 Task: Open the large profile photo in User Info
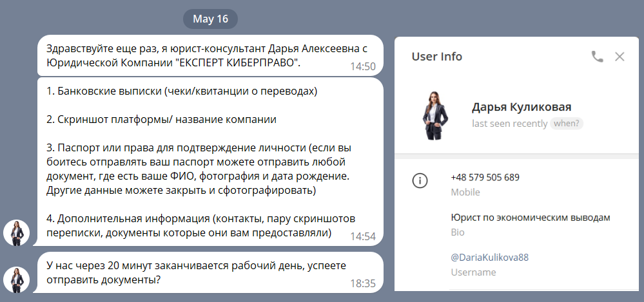pos(434,111)
